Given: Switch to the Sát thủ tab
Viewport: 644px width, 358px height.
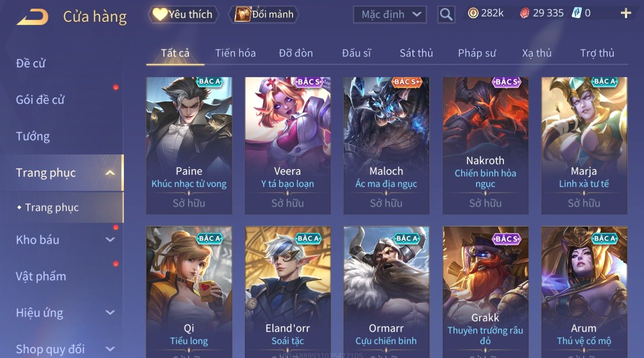Looking at the screenshot, I should 416,53.
